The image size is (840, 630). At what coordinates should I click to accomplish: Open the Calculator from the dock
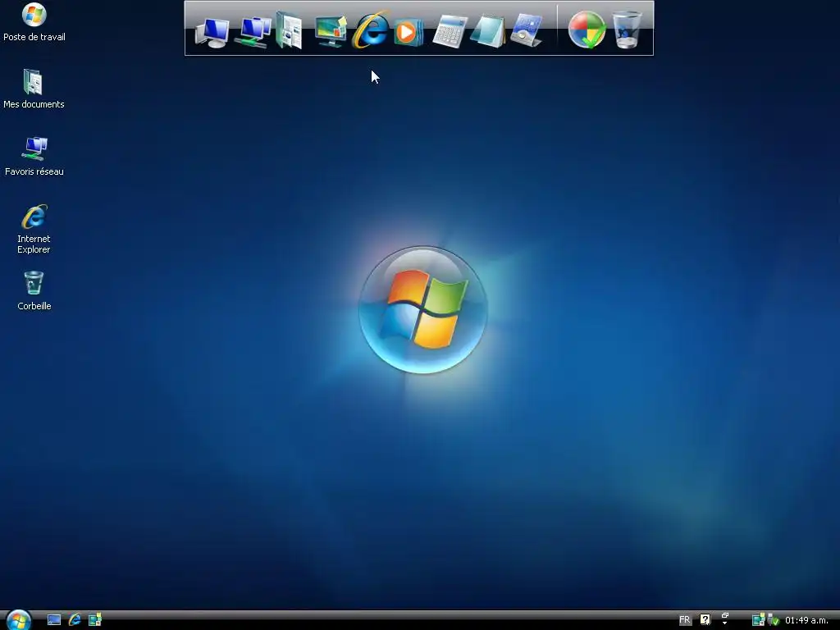(x=450, y=32)
